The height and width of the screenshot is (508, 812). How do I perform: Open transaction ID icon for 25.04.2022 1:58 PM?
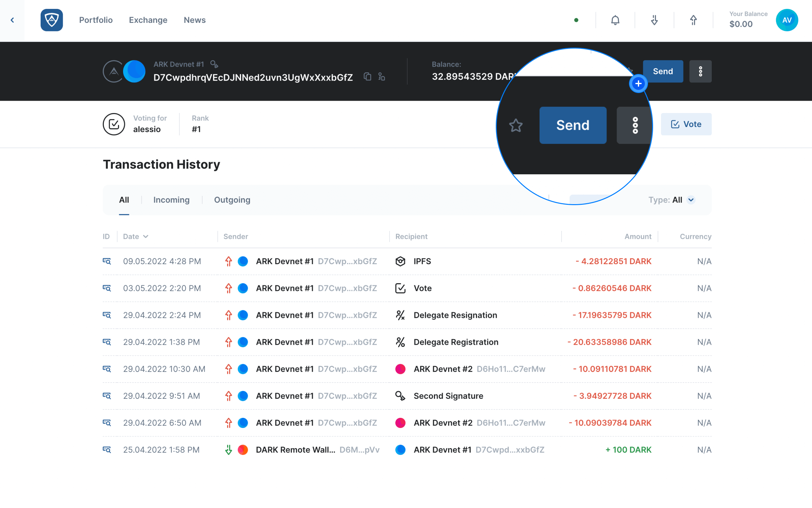[107, 449]
